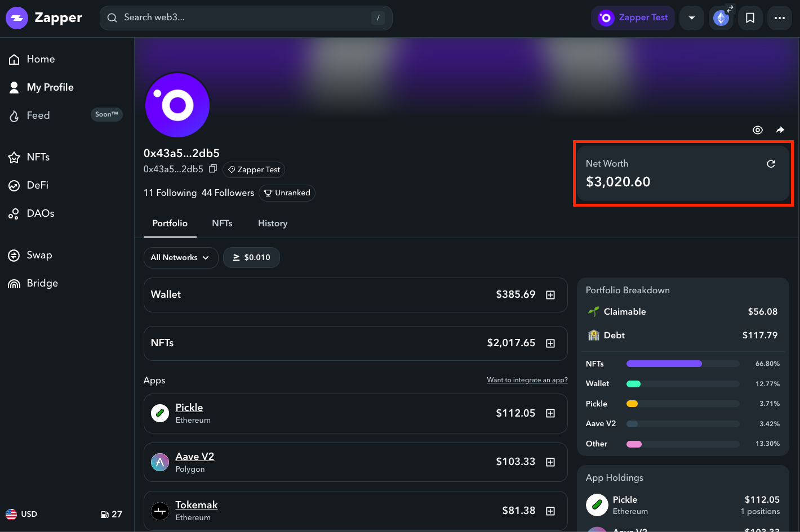Screen dimensions: 800x532
Task: Click the Zapper Test account button
Action: tap(633, 18)
